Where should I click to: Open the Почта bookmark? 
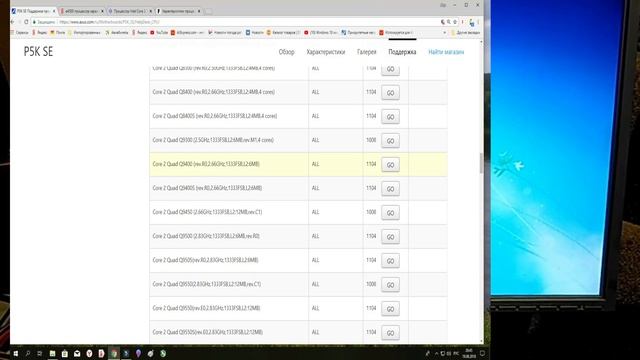pyautogui.click(x=58, y=32)
